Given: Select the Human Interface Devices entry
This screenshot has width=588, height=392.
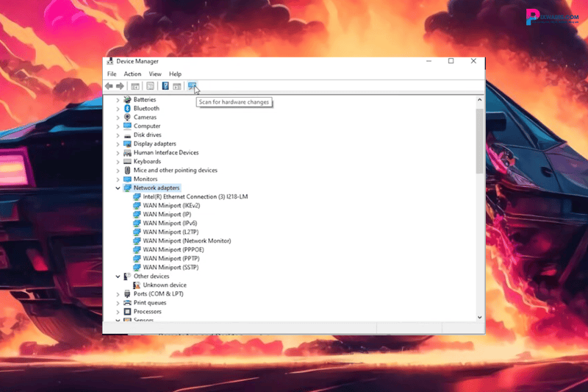Looking at the screenshot, I should pyautogui.click(x=166, y=152).
